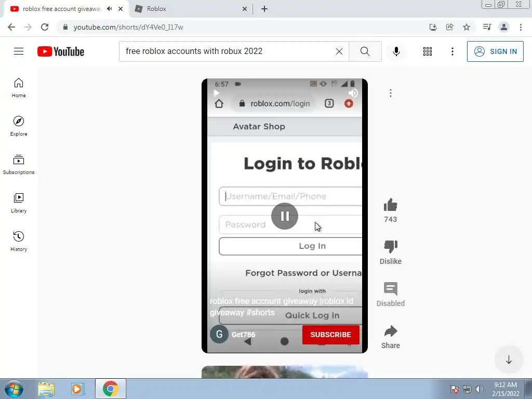This screenshot has width=532, height=399.
Task: Open the Chrome profile avatar
Action: tap(504, 27)
